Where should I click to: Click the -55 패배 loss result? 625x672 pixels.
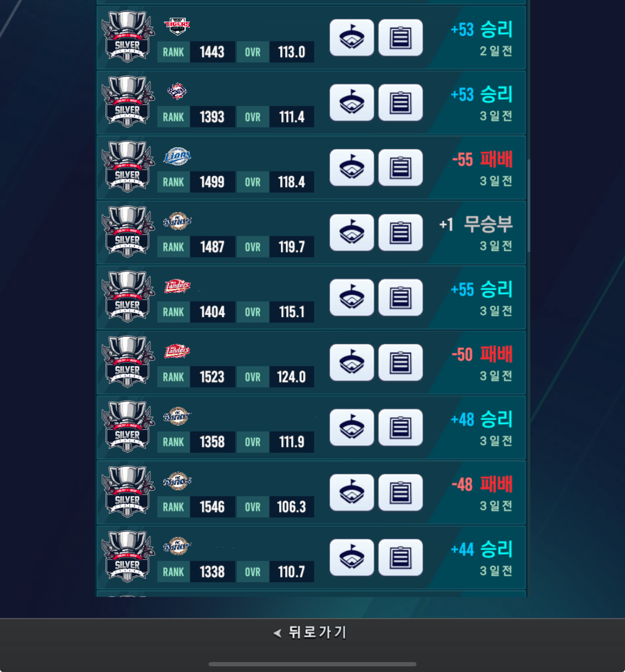[482, 159]
